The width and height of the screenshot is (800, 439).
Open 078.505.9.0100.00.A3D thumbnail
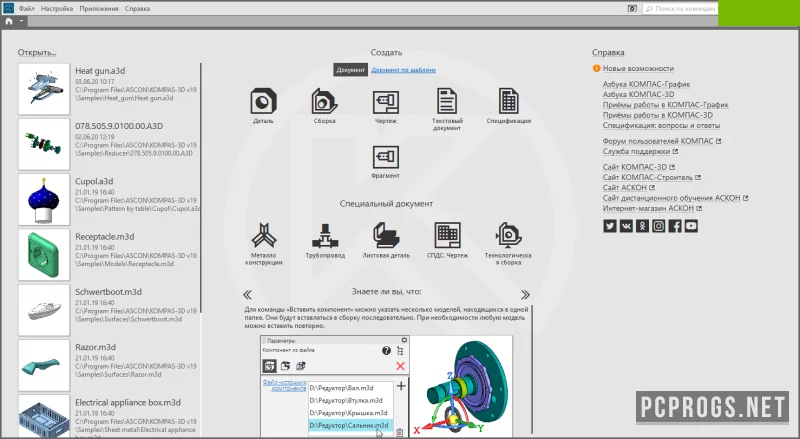pyautogui.click(x=44, y=144)
